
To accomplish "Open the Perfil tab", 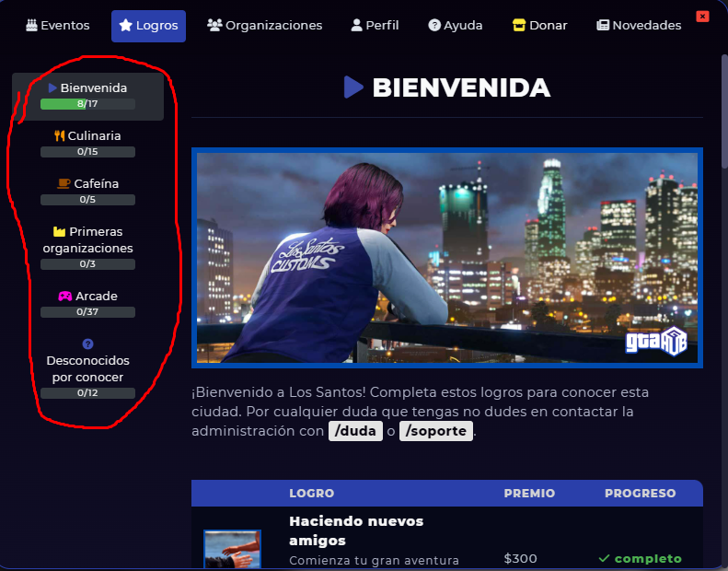I will click(376, 26).
